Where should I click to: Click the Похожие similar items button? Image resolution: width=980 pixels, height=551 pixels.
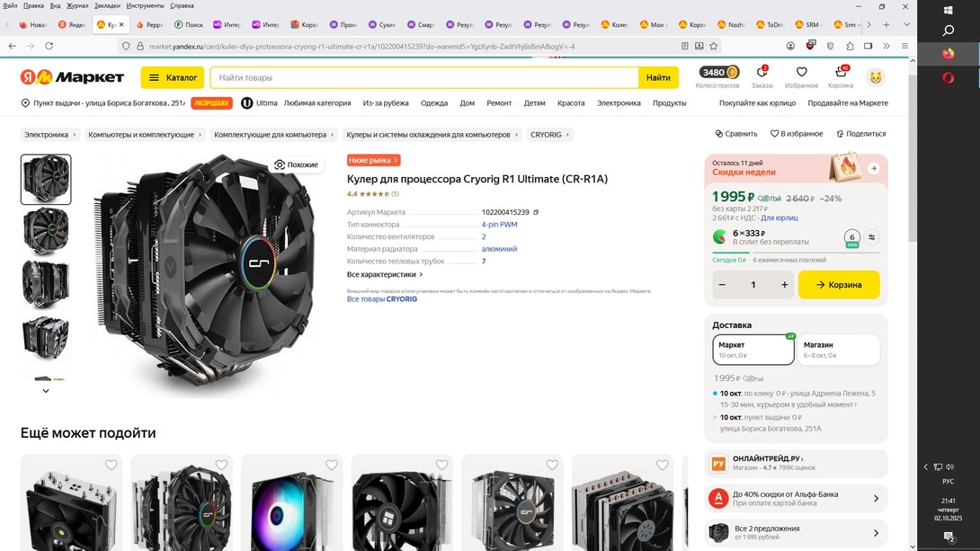(x=297, y=164)
